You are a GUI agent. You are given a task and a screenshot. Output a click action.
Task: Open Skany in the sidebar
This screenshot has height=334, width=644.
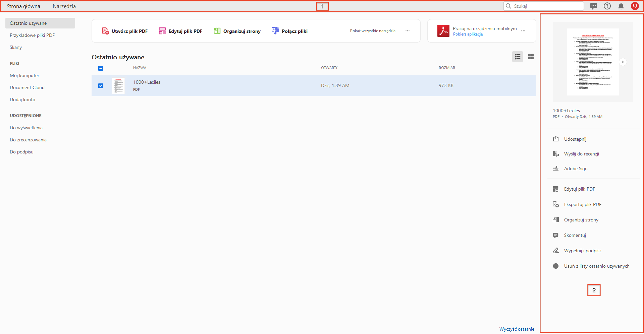click(x=16, y=47)
